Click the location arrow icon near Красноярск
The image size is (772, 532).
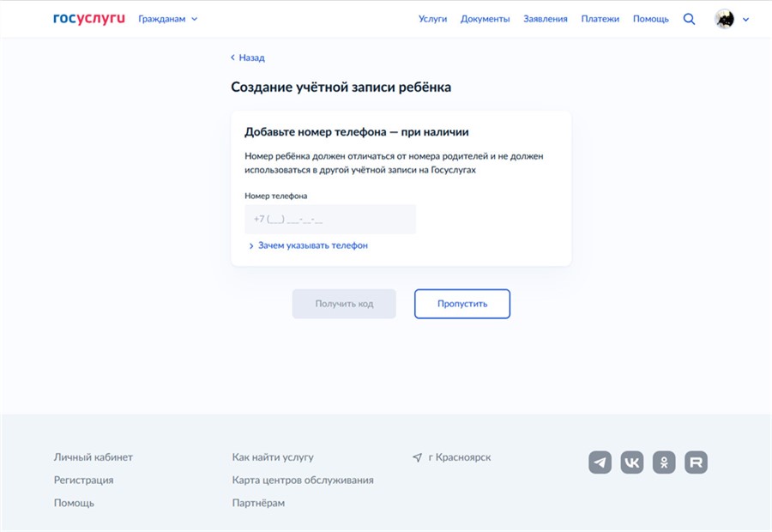[x=417, y=457]
